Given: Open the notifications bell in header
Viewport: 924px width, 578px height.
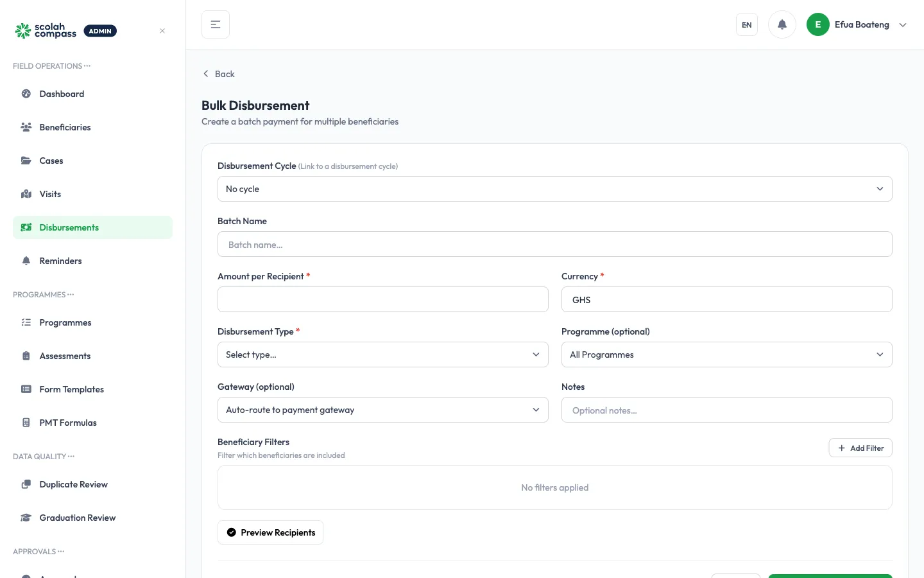Looking at the screenshot, I should coord(782,24).
